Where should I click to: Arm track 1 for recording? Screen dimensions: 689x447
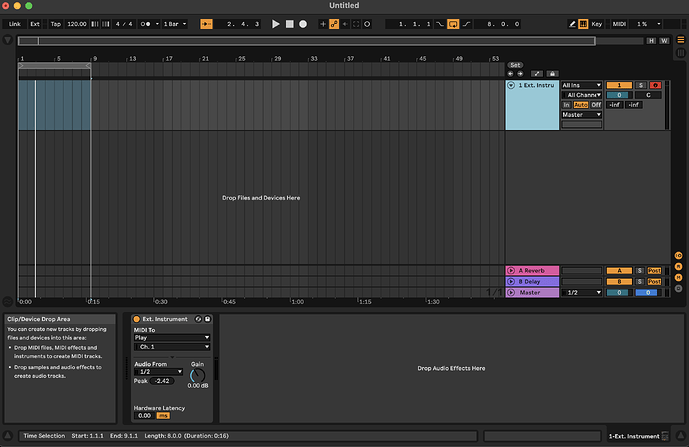655,86
